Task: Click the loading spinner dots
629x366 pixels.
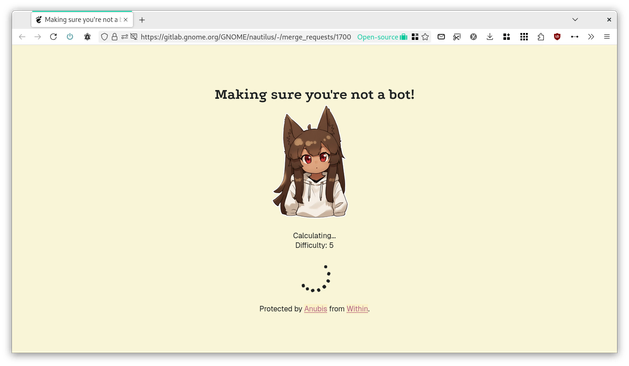Action: (x=317, y=278)
